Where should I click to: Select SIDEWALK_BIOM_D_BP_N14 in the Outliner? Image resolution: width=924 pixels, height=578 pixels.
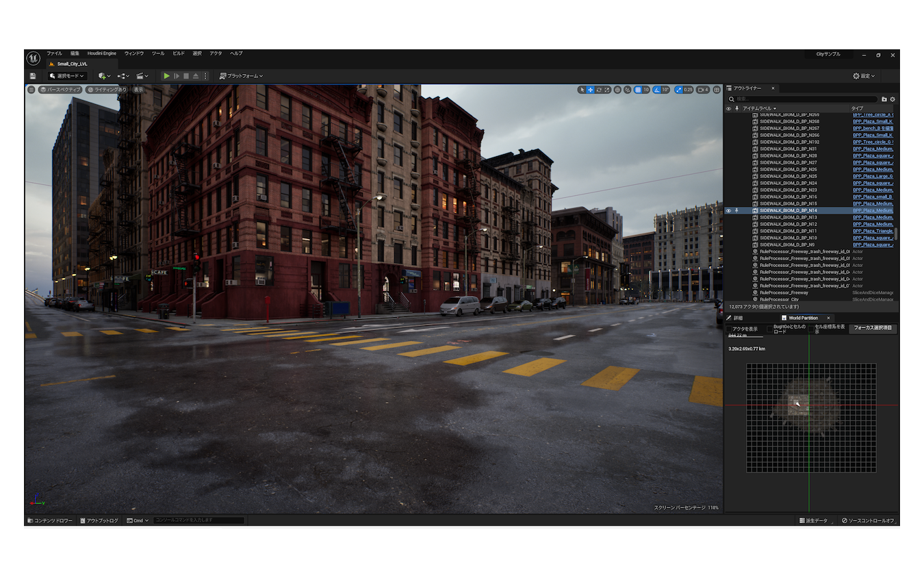(x=788, y=210)
